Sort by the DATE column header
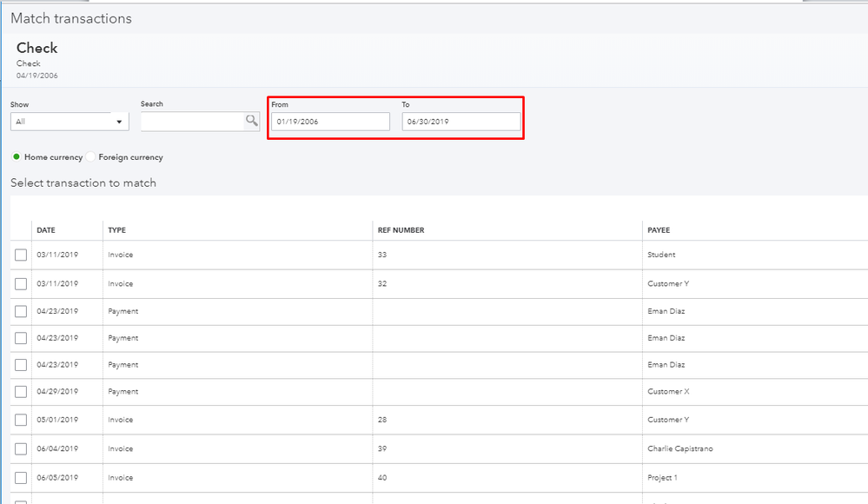This screenshot has width=868, height=504. point(46,230)
